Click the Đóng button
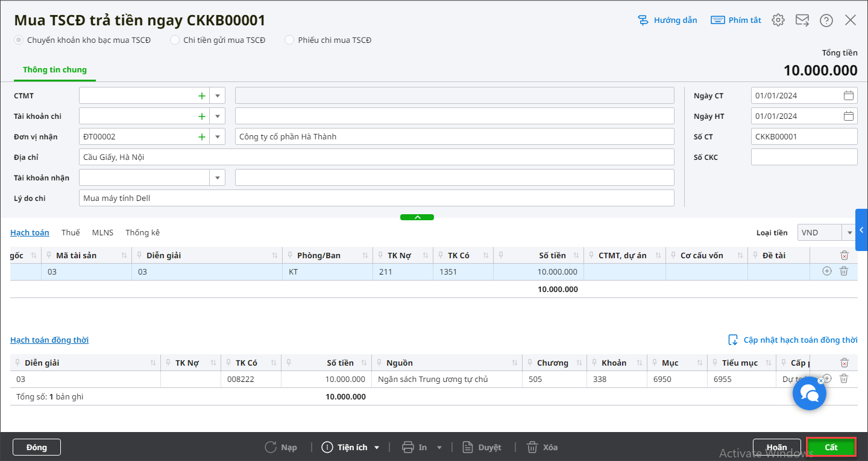 (37, 447)
